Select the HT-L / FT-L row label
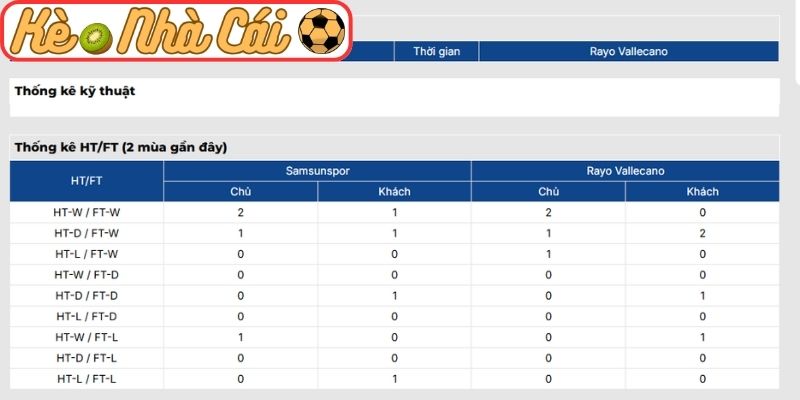Image resolution: width=800 pixels, height=400 pixels. pyautogui.click(x=86, y=379)
